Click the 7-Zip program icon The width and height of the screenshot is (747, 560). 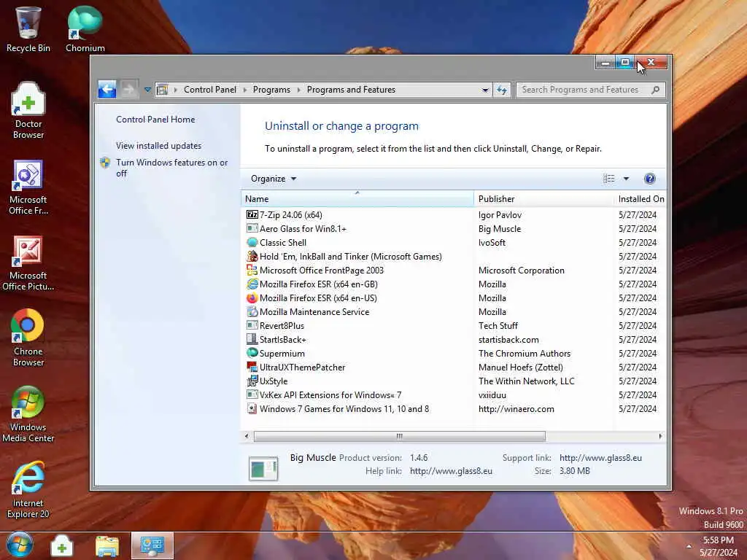click(x=252, y=215)
